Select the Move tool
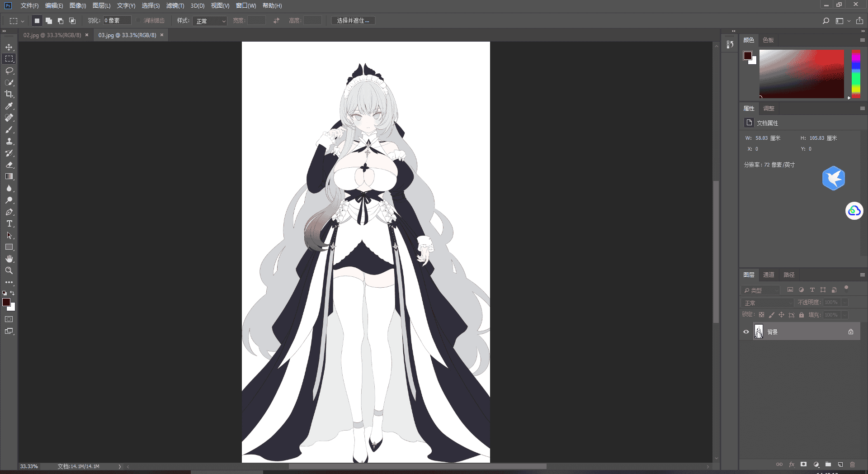The height and width of the screenshot is (474, 868). pyautogui.click(x=9, y=47)
